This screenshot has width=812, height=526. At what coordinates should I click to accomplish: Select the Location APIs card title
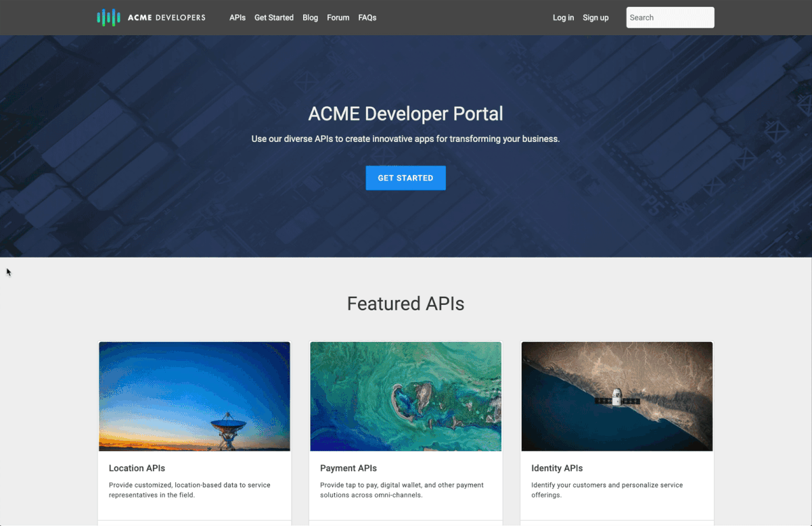[137, 468]
